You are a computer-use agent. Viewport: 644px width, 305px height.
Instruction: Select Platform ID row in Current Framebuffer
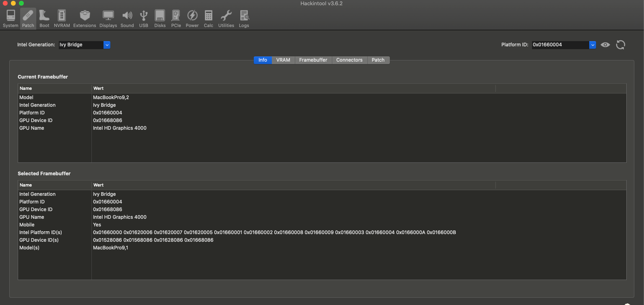pos(322,113)
